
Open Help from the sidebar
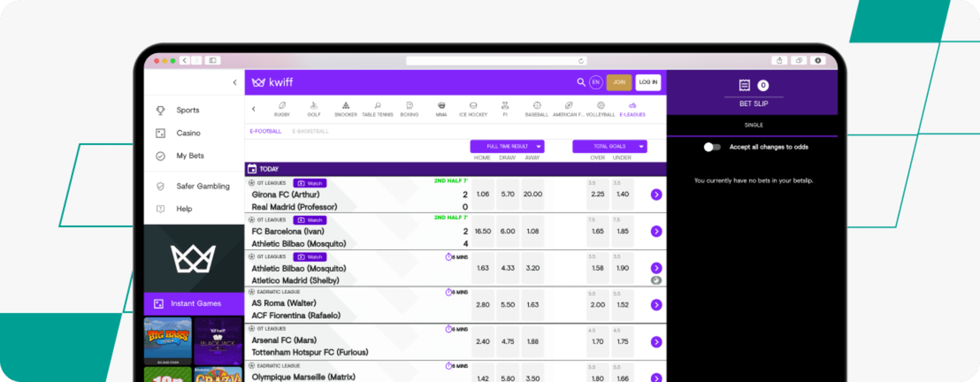tap(184, 209)
